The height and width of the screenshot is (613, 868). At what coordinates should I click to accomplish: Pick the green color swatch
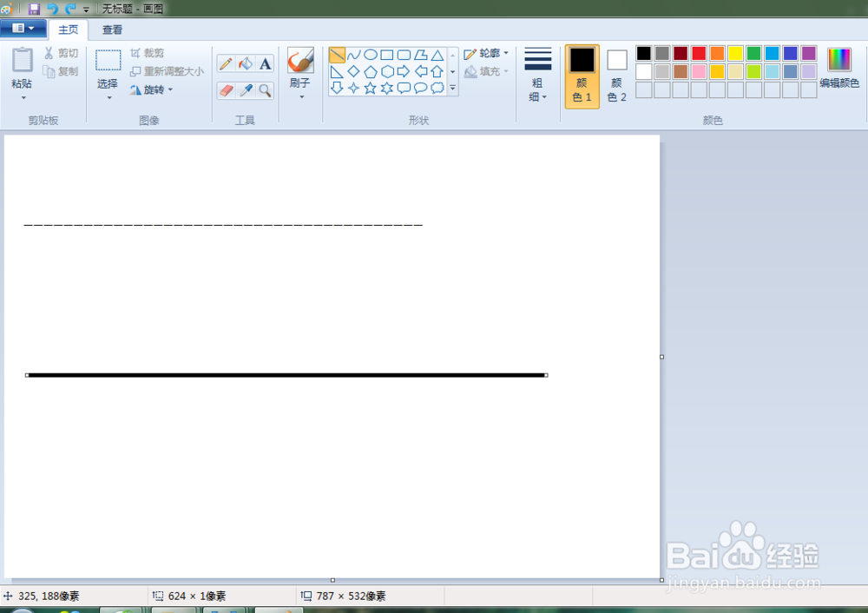[753, 53]
